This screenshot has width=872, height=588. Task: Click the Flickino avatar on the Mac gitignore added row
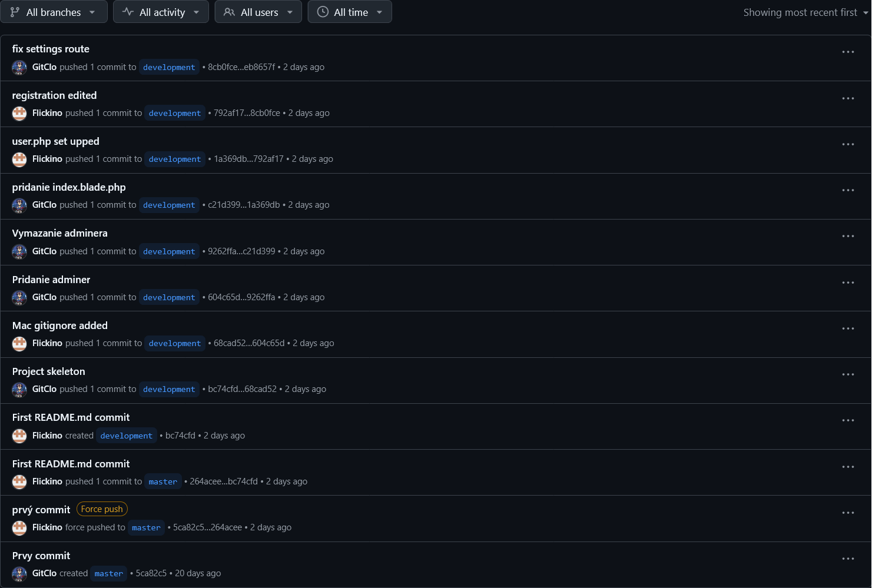pos(19,343)
